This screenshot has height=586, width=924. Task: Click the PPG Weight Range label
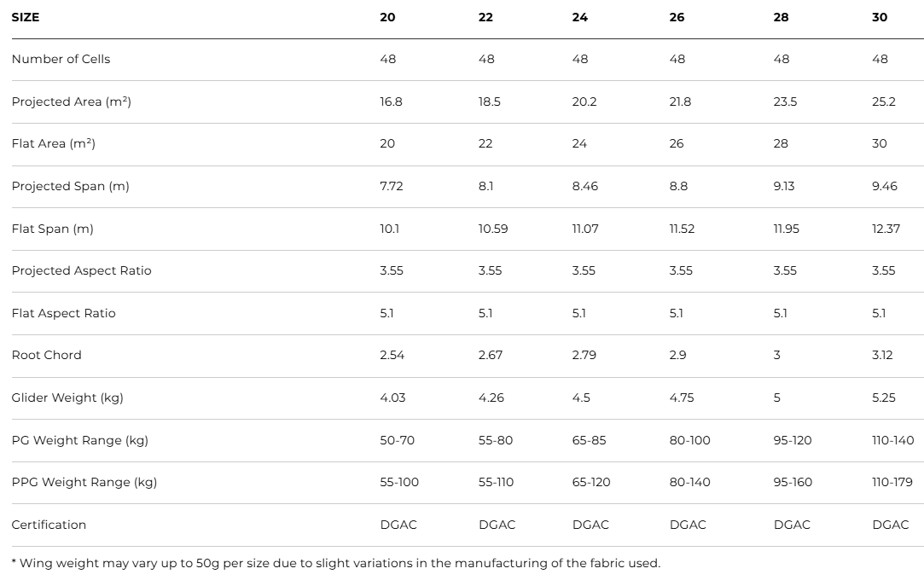[x=84, y=482]
